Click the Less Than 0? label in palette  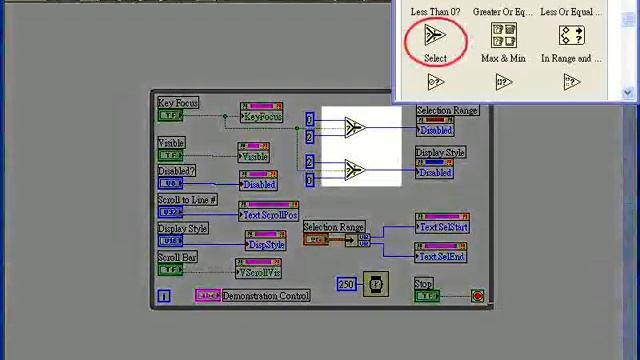(435, 12)
